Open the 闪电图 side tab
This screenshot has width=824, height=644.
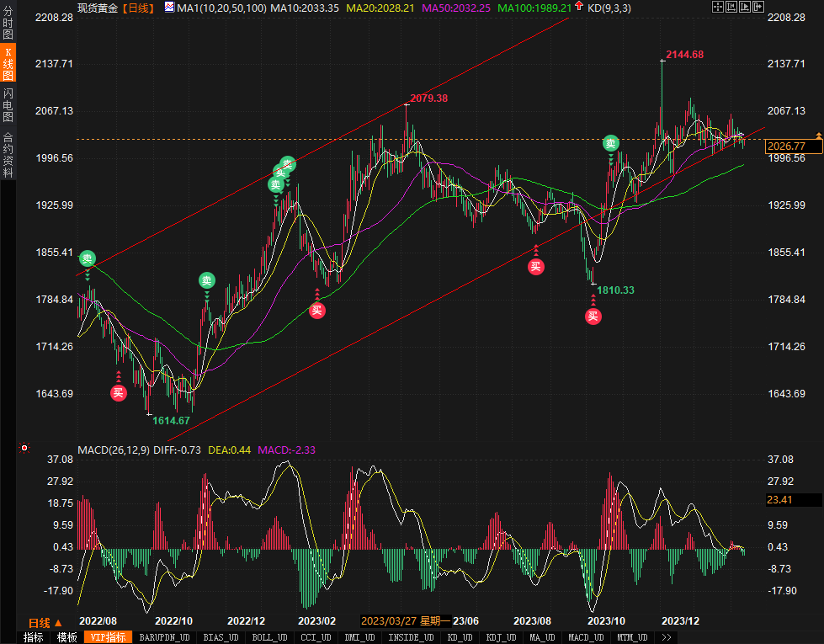(x=8, y=104)
